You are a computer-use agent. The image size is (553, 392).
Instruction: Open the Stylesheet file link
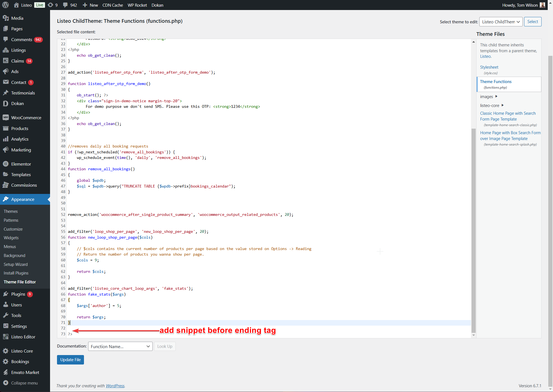pyautogui.click(x=489, y=67)
